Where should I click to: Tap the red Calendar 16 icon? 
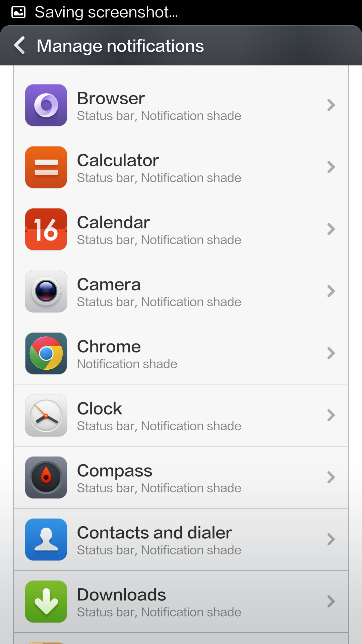pos(46,229)
